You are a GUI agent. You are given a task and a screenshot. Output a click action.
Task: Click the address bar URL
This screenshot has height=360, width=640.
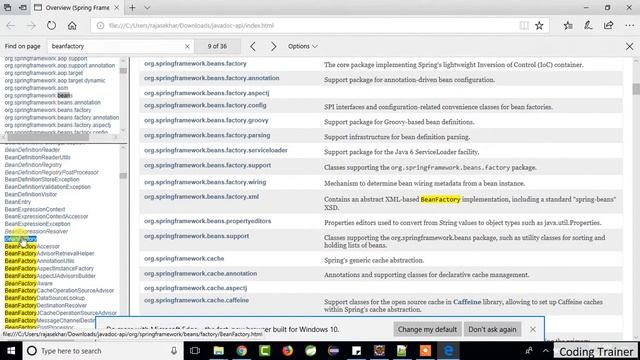point(191,25)
